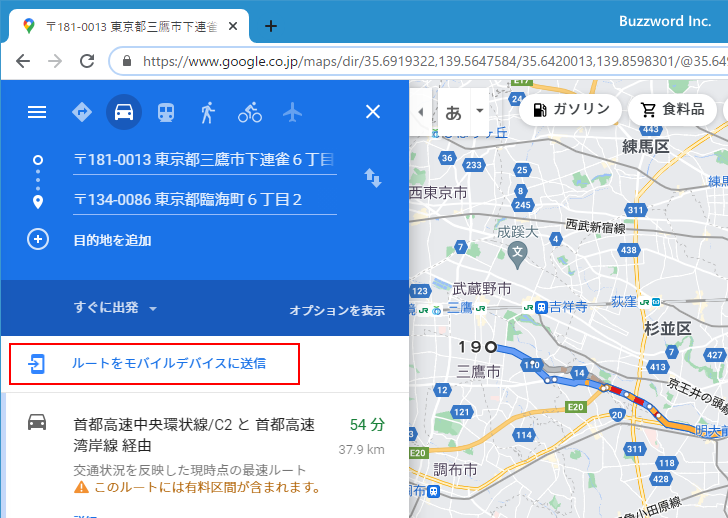Click the 調布市 label on the map
This screenshot has height=518, width=728.
click(x=455, y=470)
